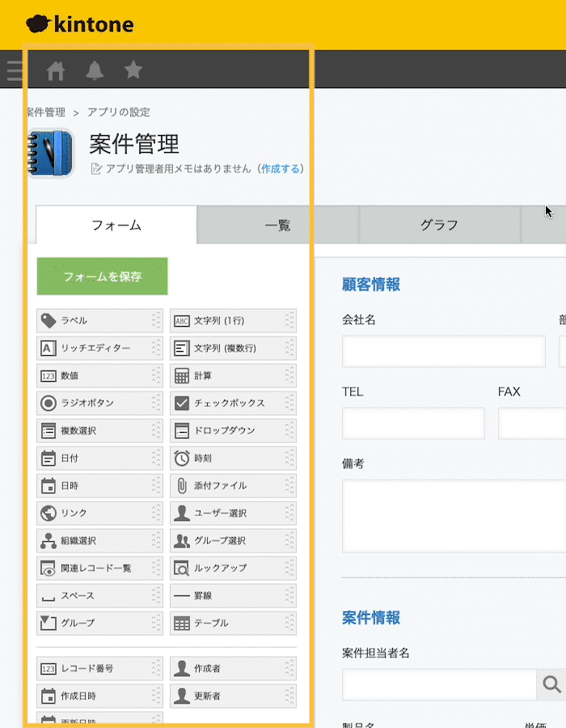Screen dimensions: 566x728
Task: Click the notification bell icon
Action: 95,70
